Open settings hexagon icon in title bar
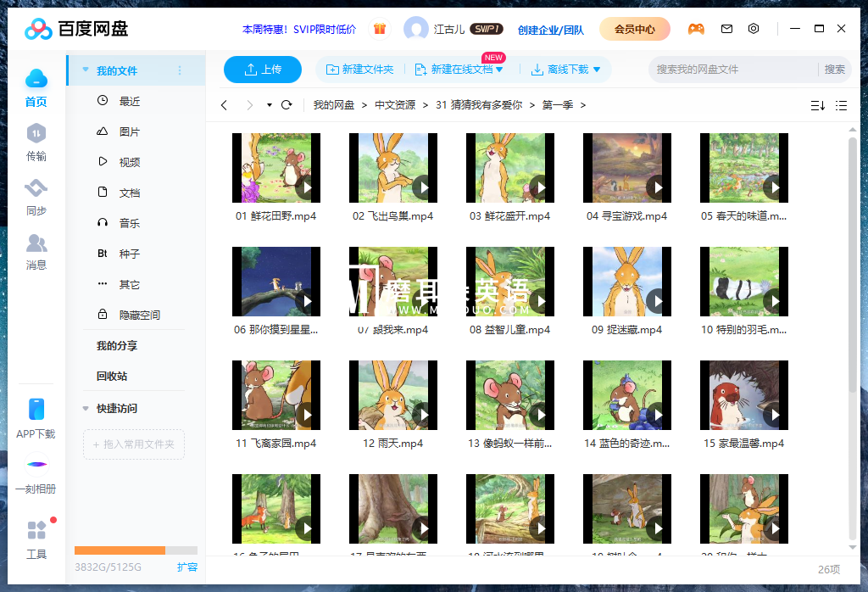The height and width of the screenshot is (592, 868). [x=754, y=29]
